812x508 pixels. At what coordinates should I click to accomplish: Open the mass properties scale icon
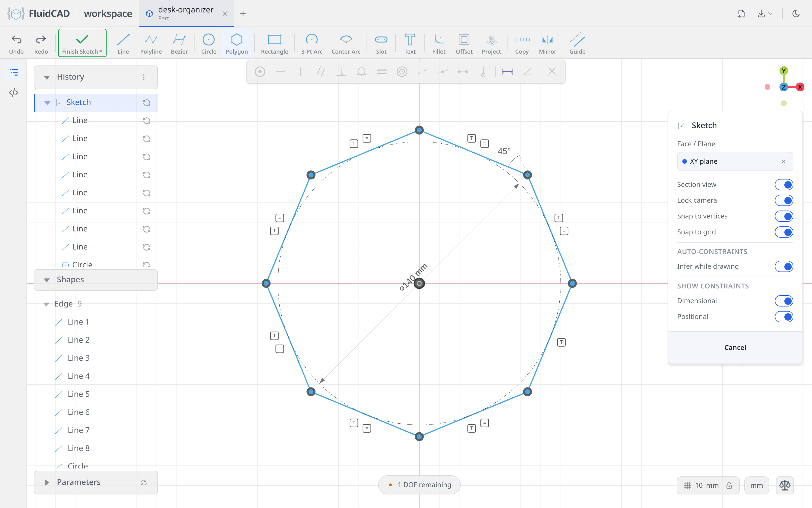point(785,485)
